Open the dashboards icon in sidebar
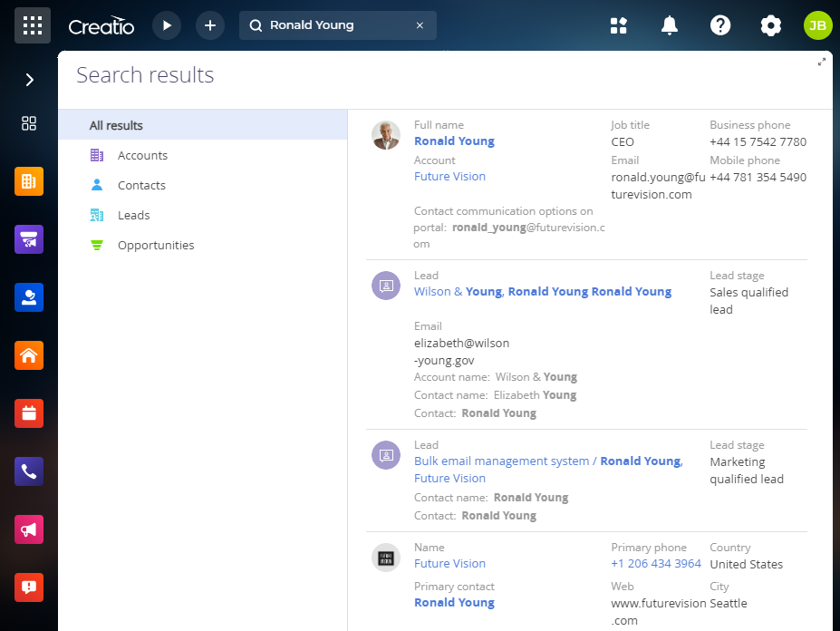 point(29,123)
